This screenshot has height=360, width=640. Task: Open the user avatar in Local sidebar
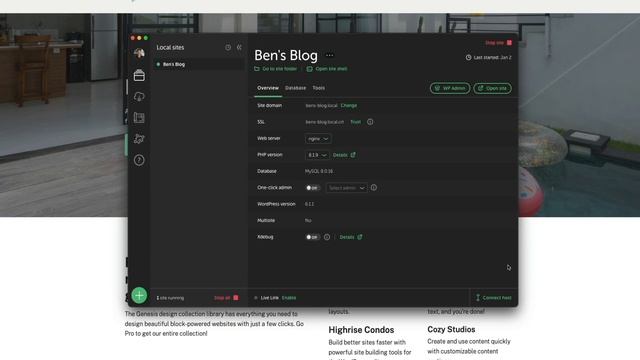coord(139,53)
